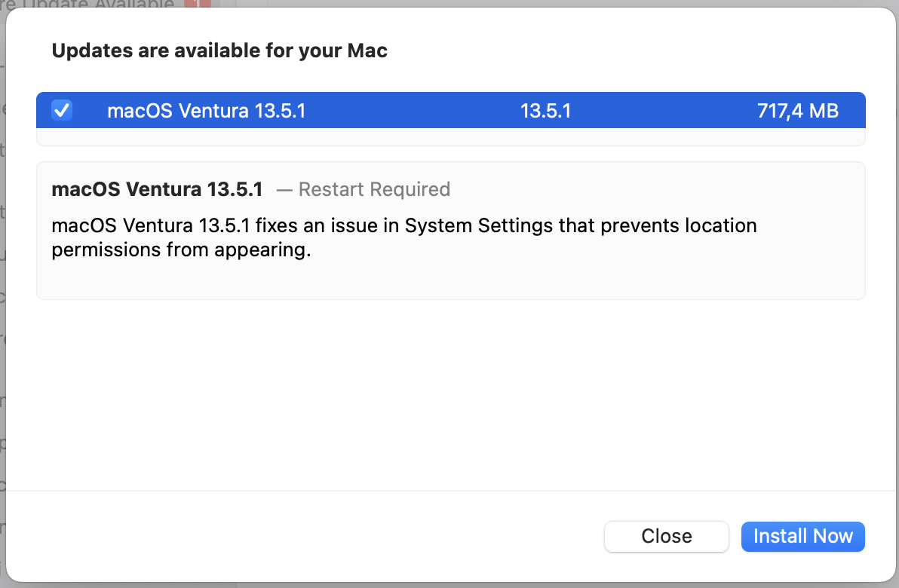
Task: Click the white checkmark beside macOS Ventura 13.5.1
Action: (61, 111)
